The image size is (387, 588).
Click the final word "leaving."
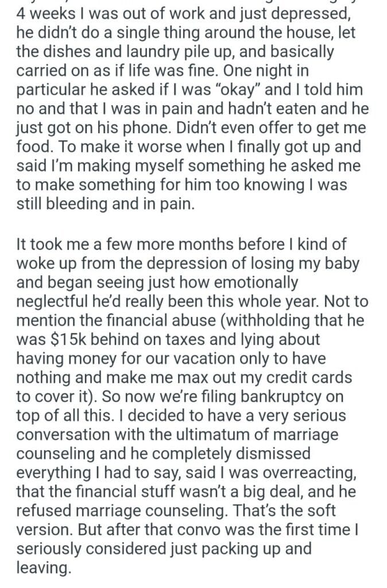[45, 568]
